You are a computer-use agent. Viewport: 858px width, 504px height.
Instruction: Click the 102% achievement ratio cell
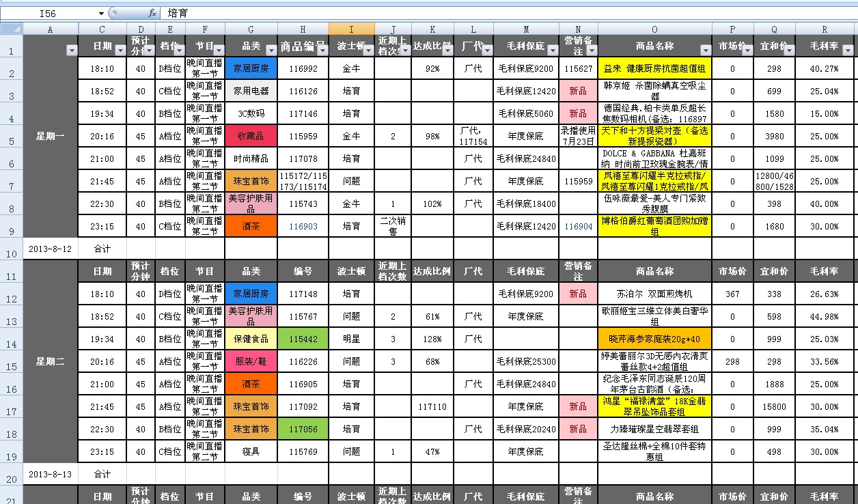point(432,204)
